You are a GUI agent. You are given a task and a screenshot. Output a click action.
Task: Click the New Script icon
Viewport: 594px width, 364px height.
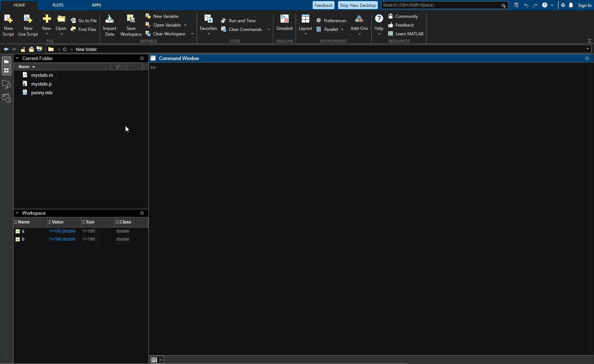(x=8, y=19)
